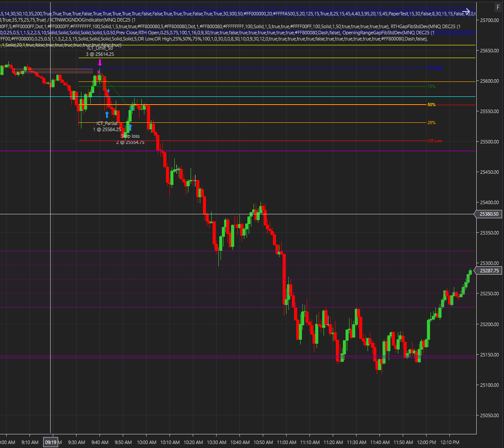Select the blue exit arrow above ICT_Partial
Viewport: 504px width, 448px height.
click(x=107, y=114)
